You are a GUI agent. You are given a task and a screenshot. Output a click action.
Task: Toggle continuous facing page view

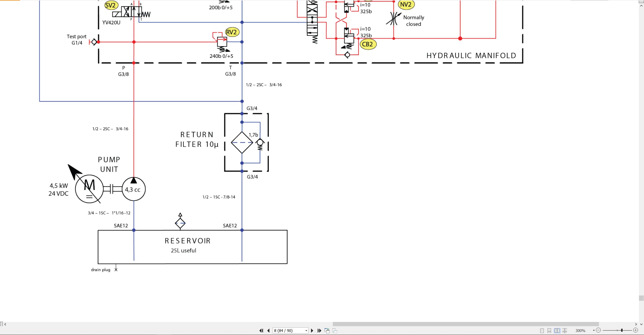coord(565,330)
